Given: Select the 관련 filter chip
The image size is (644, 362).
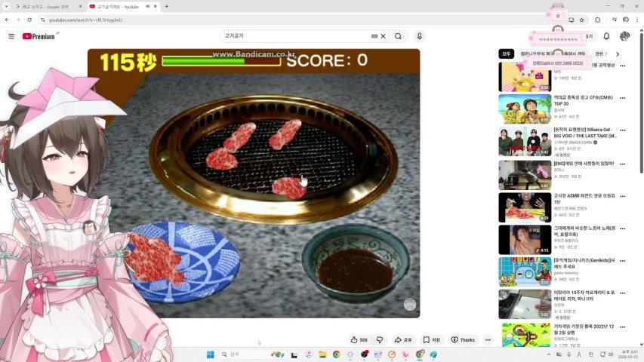Looking at the screenshot, I should coord(599,54).
